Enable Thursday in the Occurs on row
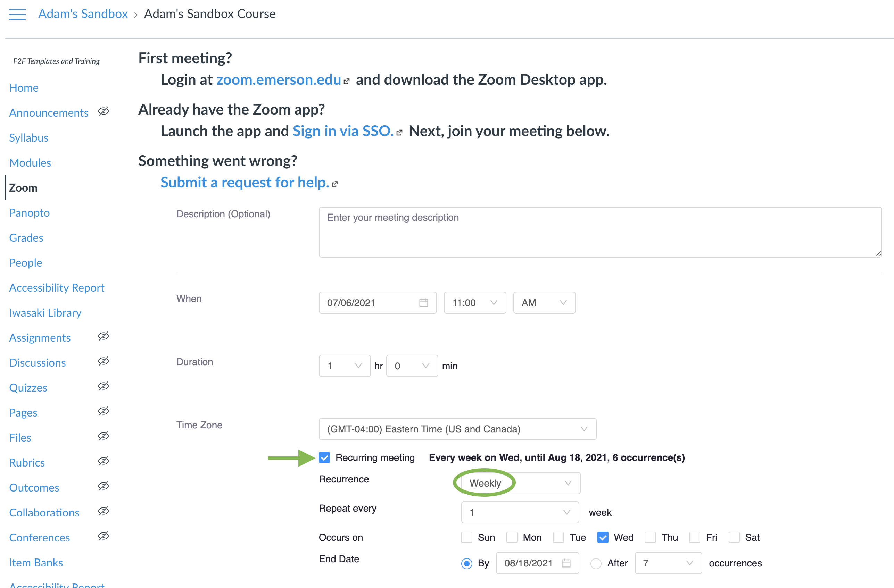894x588 pixels. [x=649, y=537]
